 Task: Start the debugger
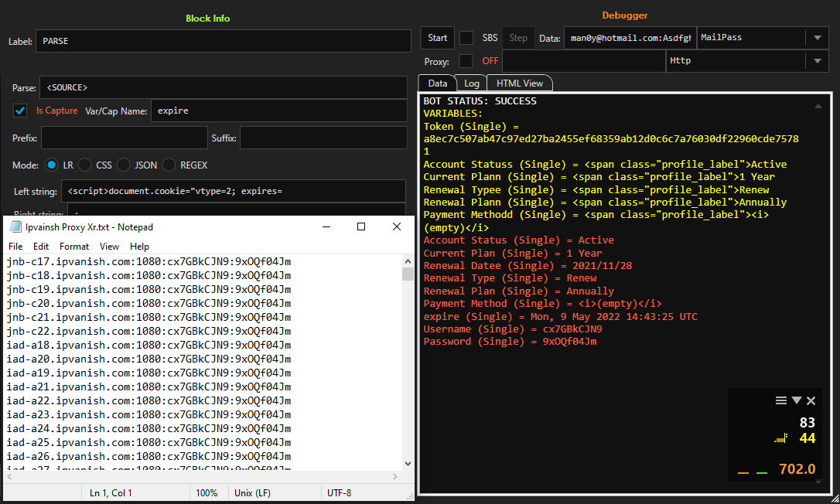[438, 38]
